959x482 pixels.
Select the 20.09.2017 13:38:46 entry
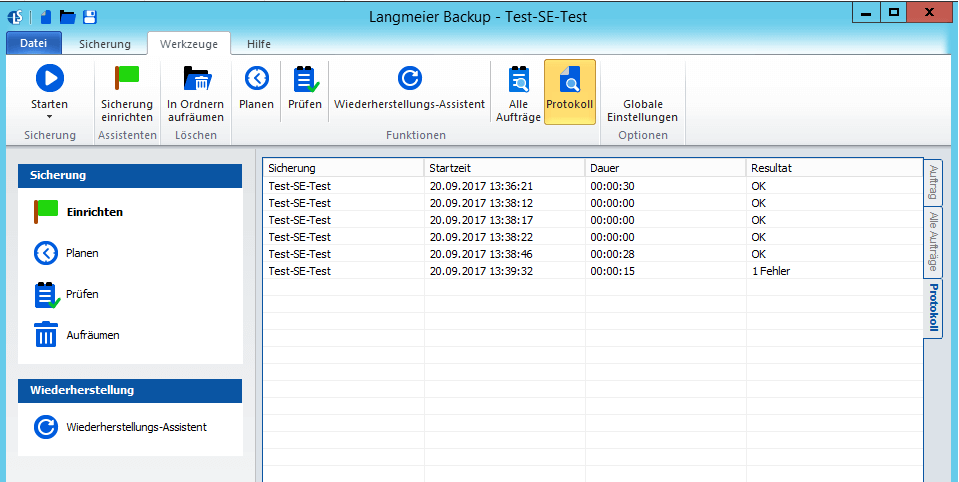coord(593,254)
